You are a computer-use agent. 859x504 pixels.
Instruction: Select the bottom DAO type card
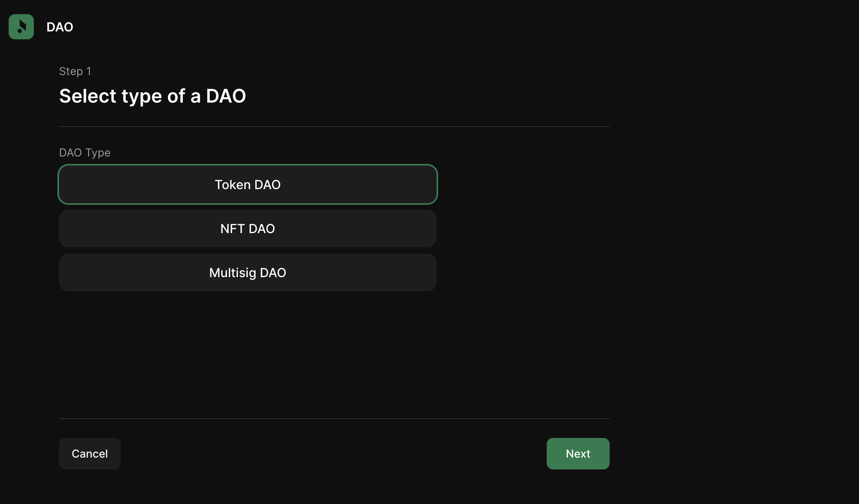(248, 272)
